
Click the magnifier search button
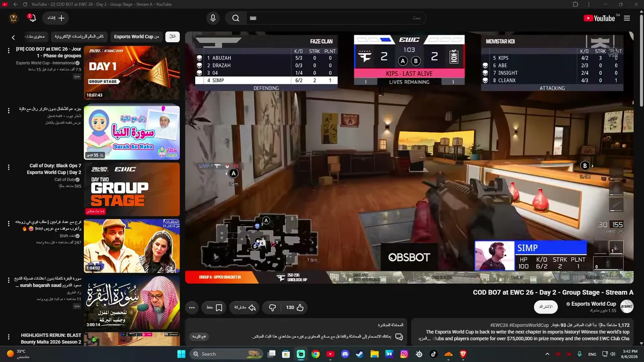coord(235,18)
